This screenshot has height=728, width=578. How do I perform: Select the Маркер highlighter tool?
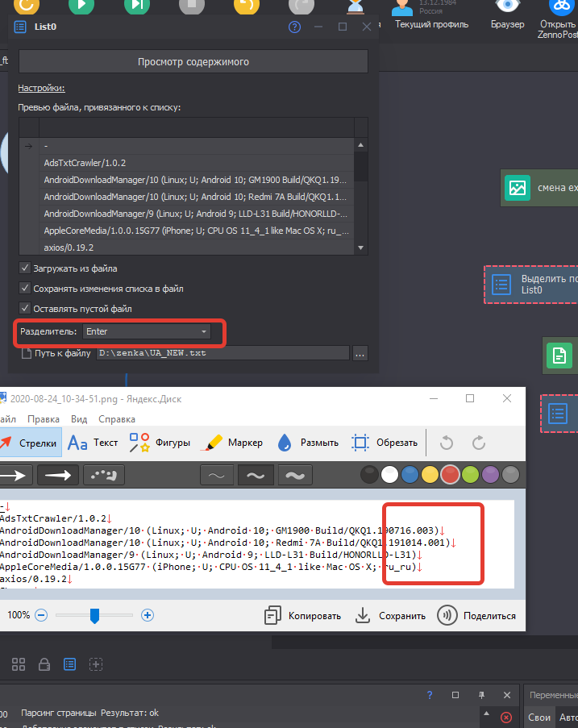click(232, 443)
